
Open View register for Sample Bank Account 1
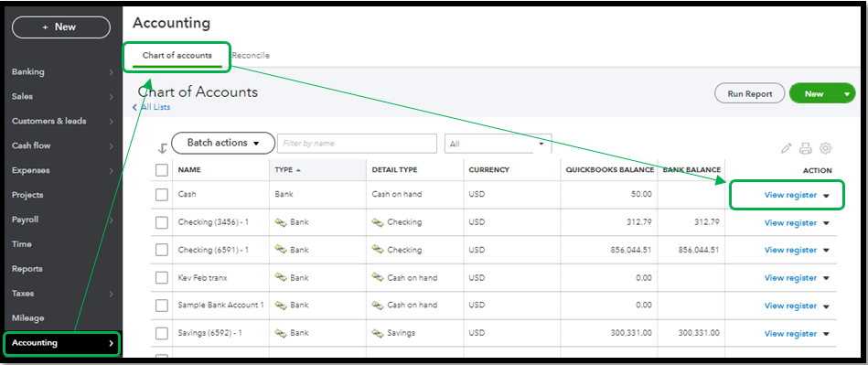point(790,306)
